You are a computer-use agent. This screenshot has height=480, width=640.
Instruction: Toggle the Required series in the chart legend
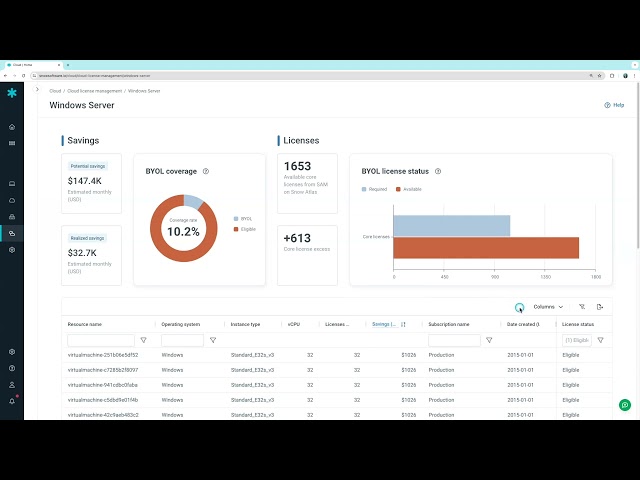coord(376,188)
